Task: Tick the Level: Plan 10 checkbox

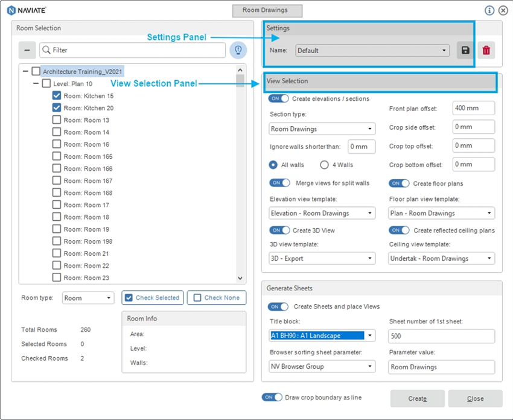Action: 46,83
